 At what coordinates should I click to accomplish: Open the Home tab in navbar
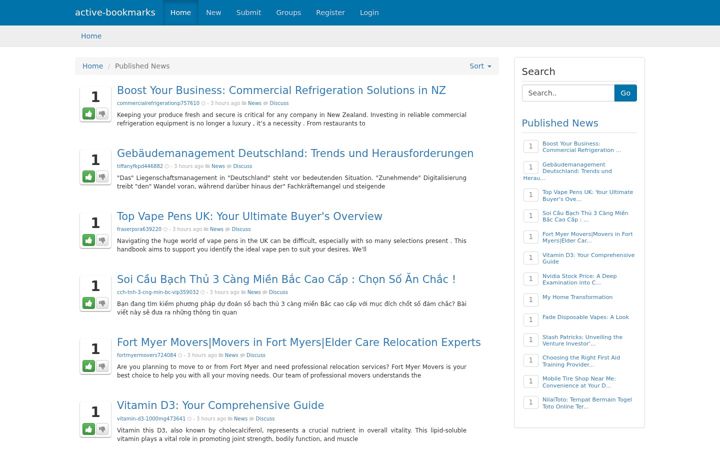click(x=180, y=12)
